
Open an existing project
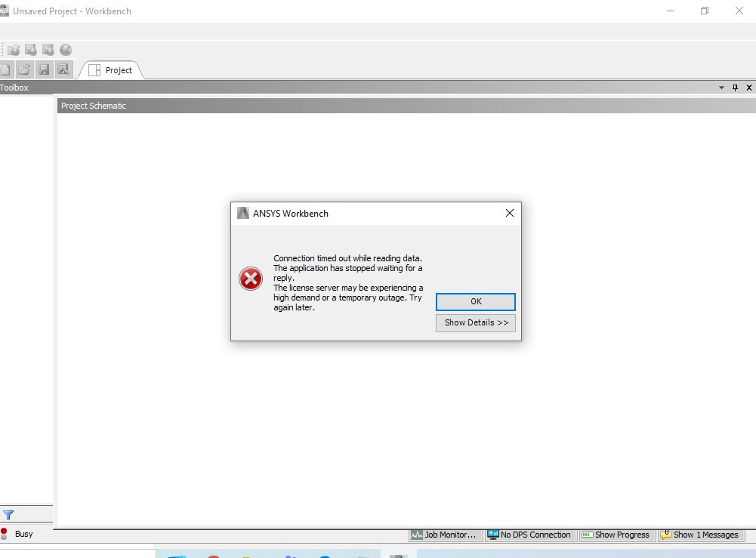(24, 69)
